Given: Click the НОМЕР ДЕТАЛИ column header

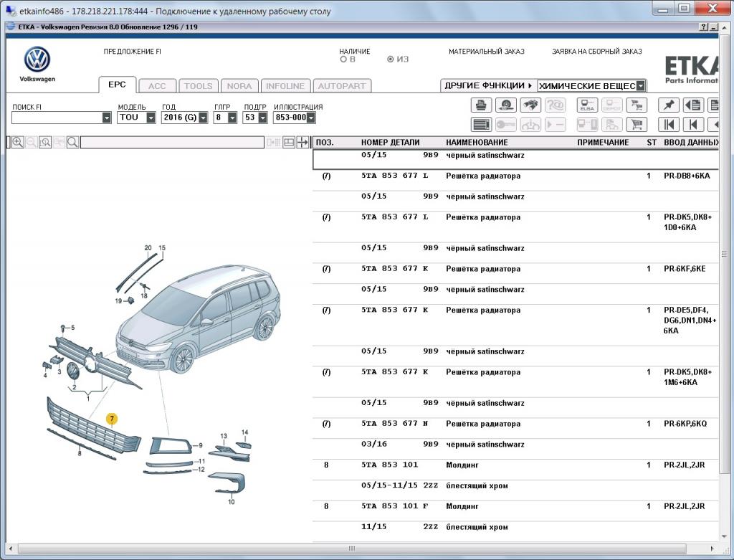Looking at the screenshot, I should pyautogui.click(x=391, y=143).
